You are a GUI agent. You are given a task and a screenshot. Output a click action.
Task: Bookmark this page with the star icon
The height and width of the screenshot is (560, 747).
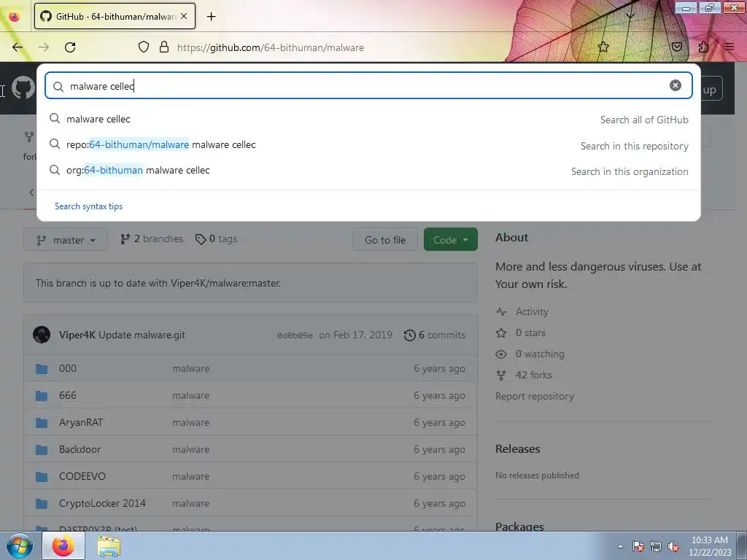pos(603,47)
